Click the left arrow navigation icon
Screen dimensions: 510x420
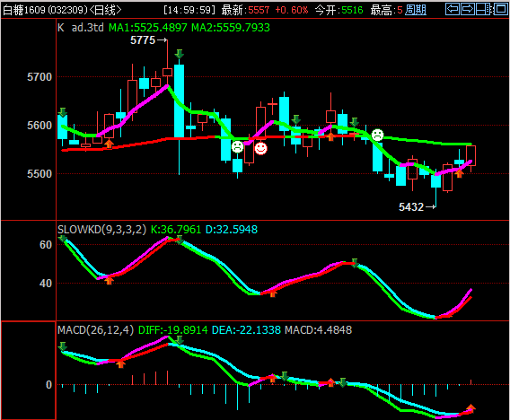pos(453,9)
